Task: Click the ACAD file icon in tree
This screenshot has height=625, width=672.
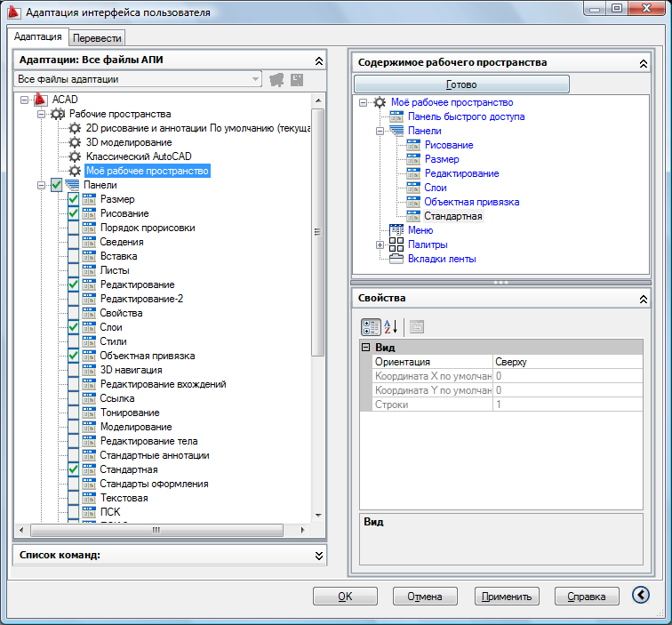Action: pyautogui.click(x=40, y=100)
